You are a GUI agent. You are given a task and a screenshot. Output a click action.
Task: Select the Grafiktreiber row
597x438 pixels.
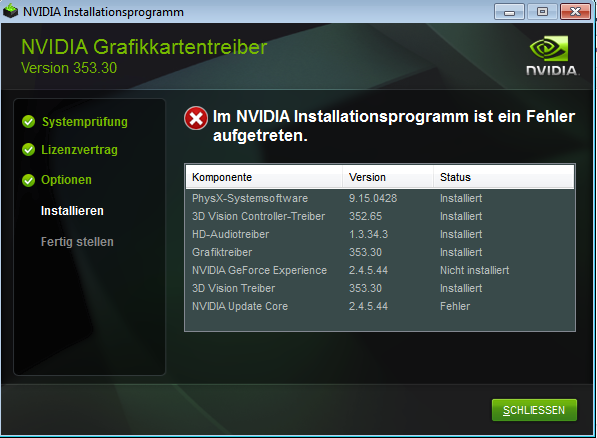(380, 252)
